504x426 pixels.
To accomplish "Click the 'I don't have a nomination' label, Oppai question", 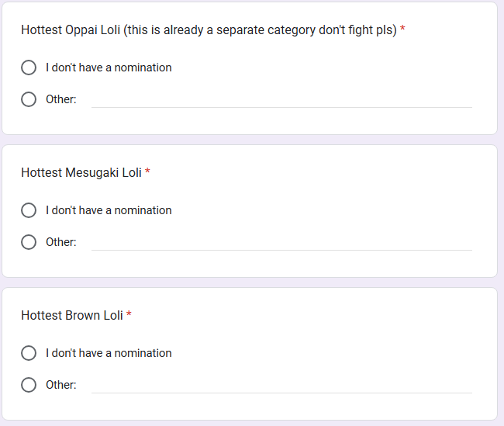I will pos(109,68).
